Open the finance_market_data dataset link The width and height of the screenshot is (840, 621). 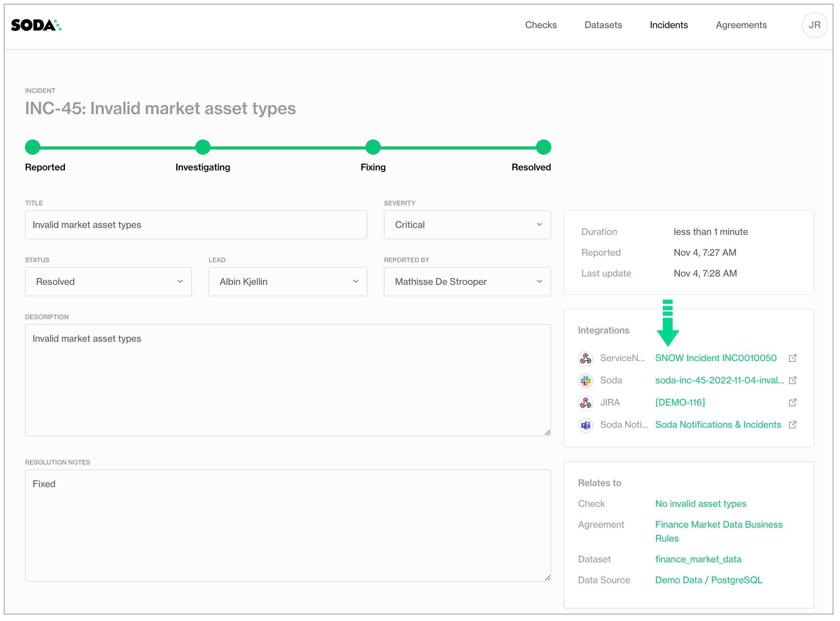coord(698,559)
